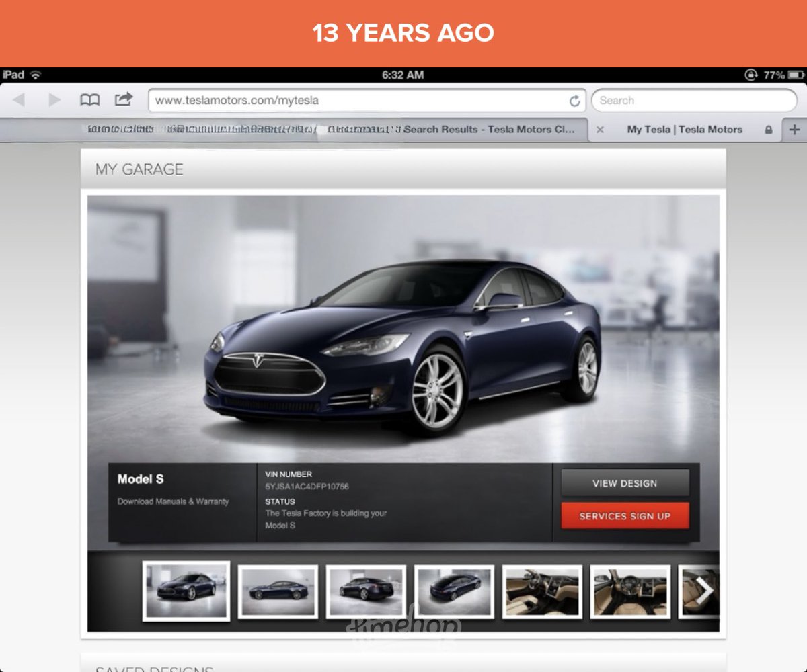Select the front three-quarter car thumbnail
The height and width of the screenshot is (672, 807).
(186, 591)
